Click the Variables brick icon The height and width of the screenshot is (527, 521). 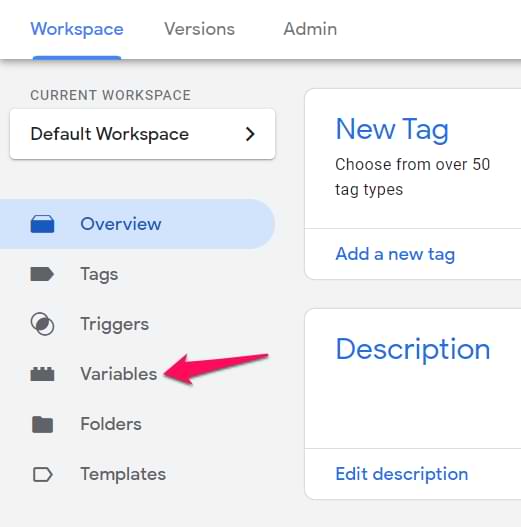(42, 374)
